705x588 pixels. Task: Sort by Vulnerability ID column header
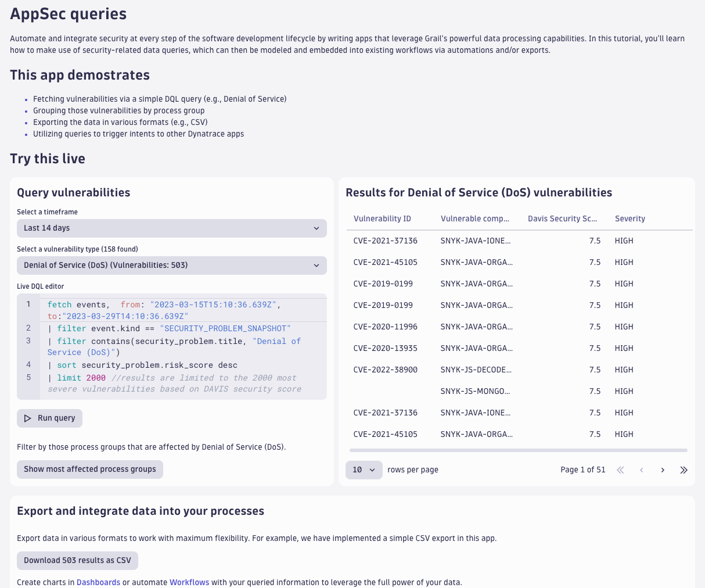click(x=382, y=219)
